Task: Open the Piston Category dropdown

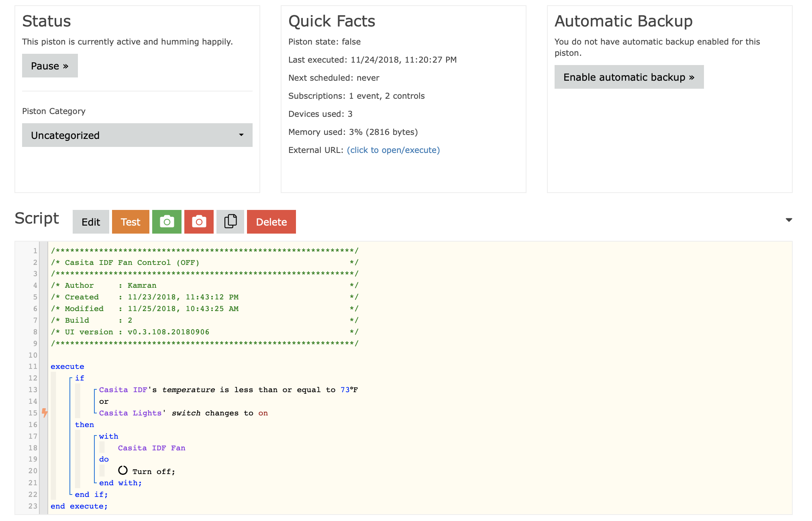Action: pos(137,135)
